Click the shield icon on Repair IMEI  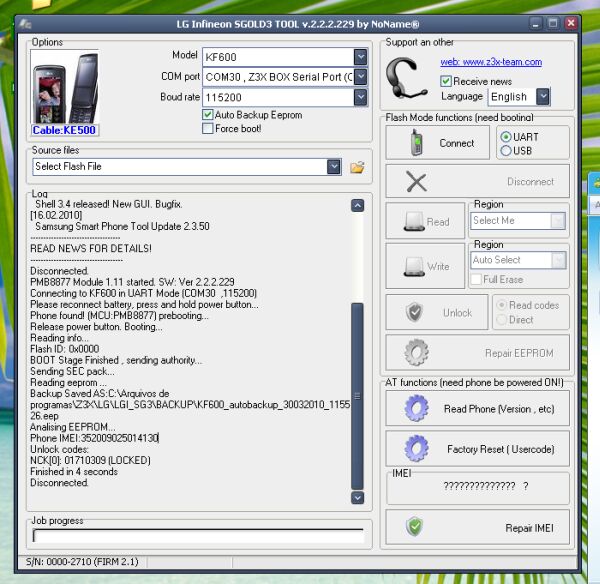[414, 527]
